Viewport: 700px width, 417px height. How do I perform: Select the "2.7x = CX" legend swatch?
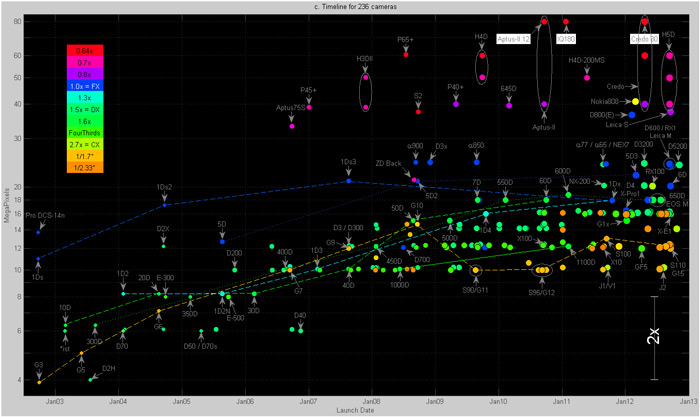(85, 144)
